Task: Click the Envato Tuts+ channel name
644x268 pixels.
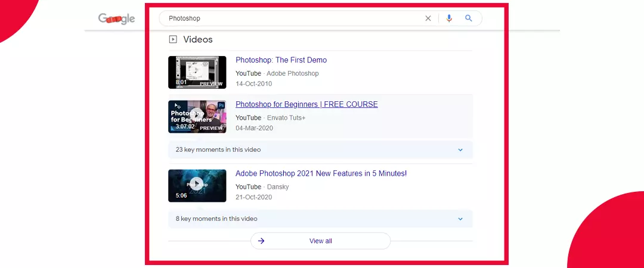Action: [x=286, y=118]
